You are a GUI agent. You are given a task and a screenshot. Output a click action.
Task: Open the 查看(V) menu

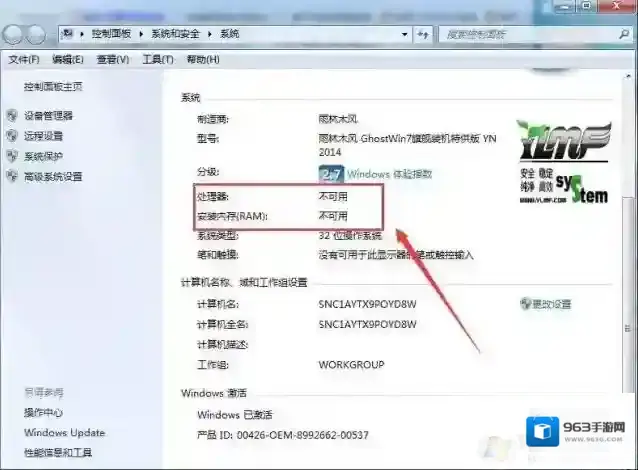(113, 59)
